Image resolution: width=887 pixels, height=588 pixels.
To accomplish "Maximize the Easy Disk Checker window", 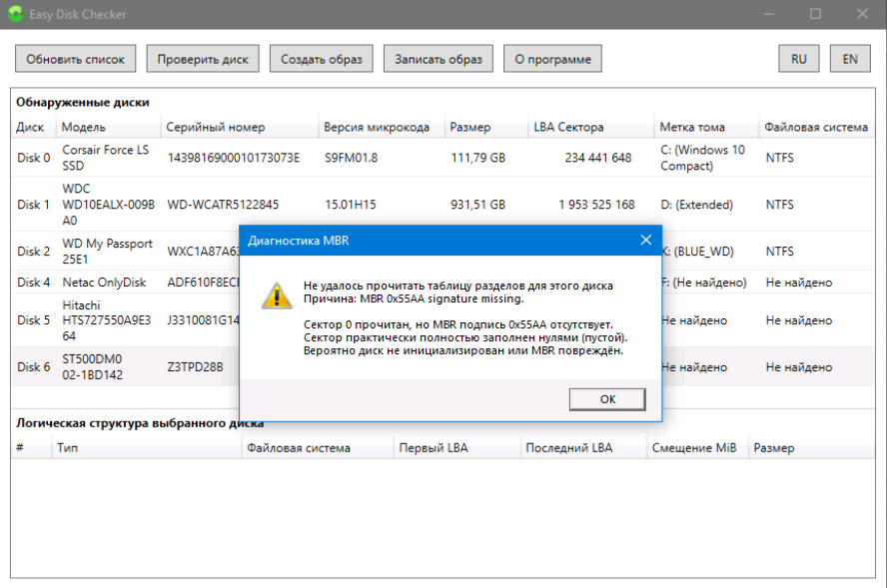I will 815,15.
